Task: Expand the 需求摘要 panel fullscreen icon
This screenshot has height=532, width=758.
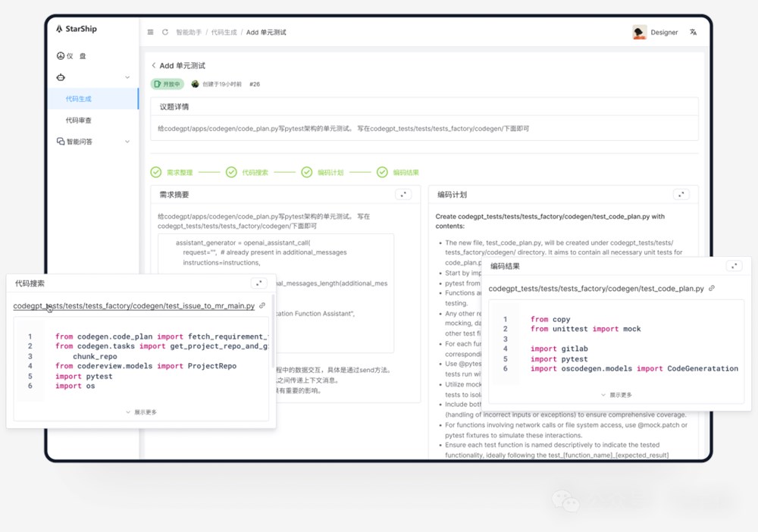Action: (x=403, y=194)
